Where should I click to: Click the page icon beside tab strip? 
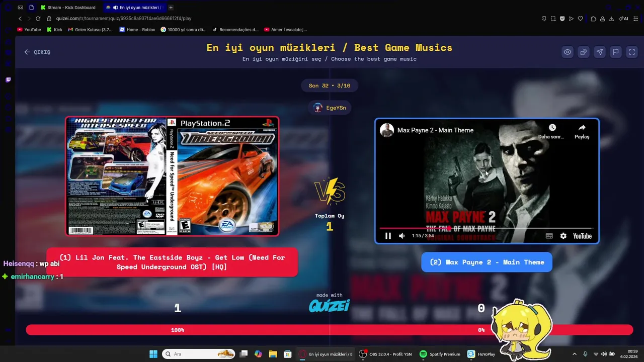pyautogui.click(x=31, y=8)
